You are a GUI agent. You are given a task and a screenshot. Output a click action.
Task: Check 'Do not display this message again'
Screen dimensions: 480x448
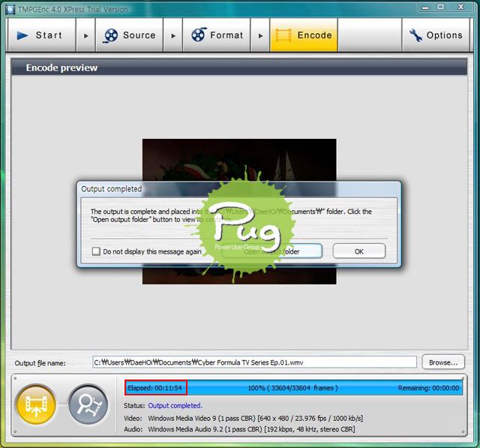point(96,251)
